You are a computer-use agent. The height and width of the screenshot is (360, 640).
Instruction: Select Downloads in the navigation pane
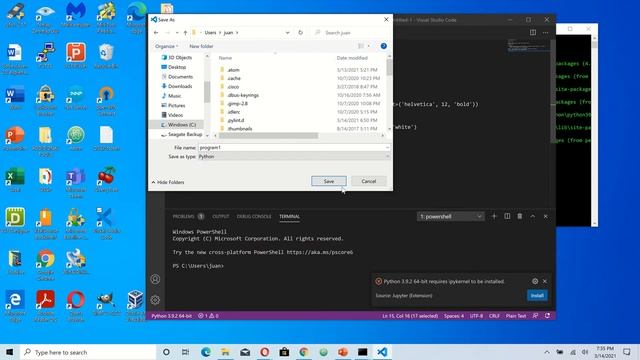180,86
